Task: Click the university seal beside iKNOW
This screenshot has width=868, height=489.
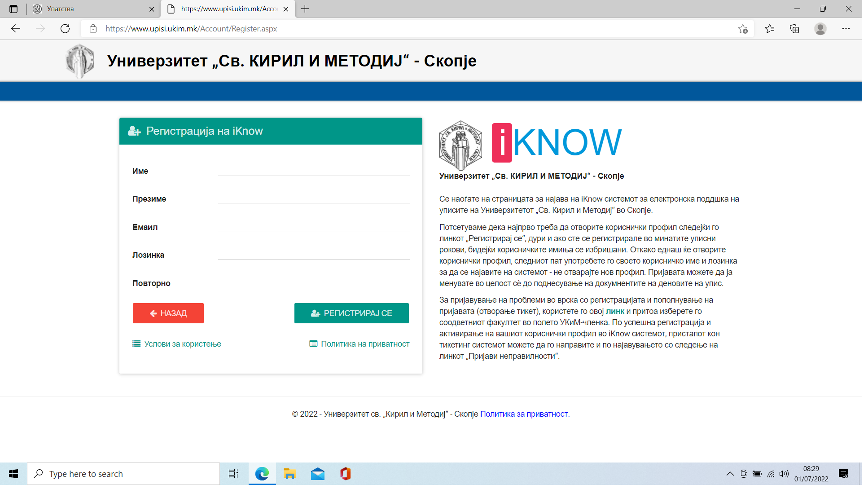Action: coord(460,145)
